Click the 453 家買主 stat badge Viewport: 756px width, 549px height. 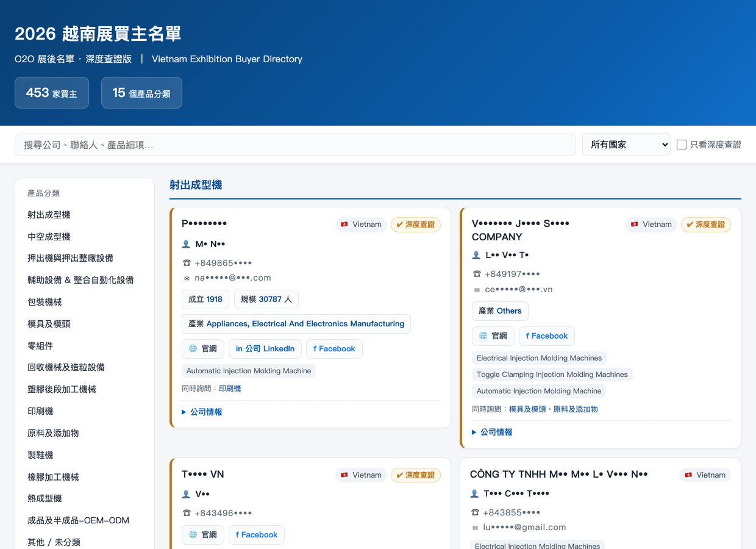pyautogui.click(x=52, y=93)
